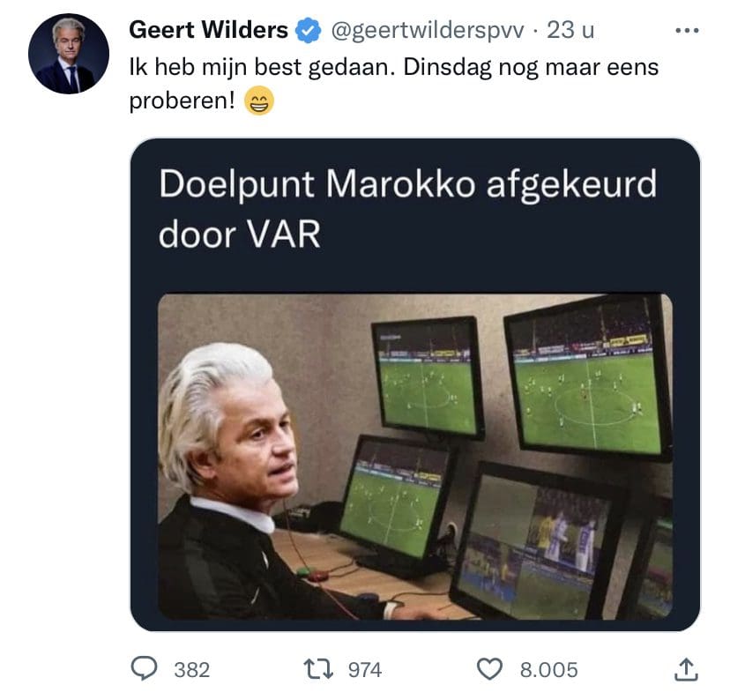Click the blue verified checkmark badge
This screenshot has width=730, height=700.
pyautogui.click(x=309, y=30)
